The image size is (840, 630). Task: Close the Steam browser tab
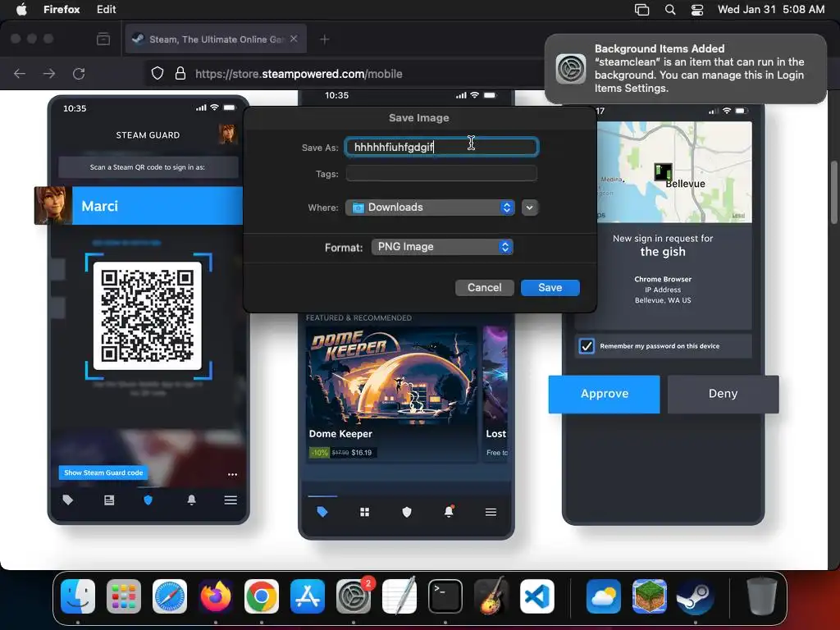coord(294,39)
